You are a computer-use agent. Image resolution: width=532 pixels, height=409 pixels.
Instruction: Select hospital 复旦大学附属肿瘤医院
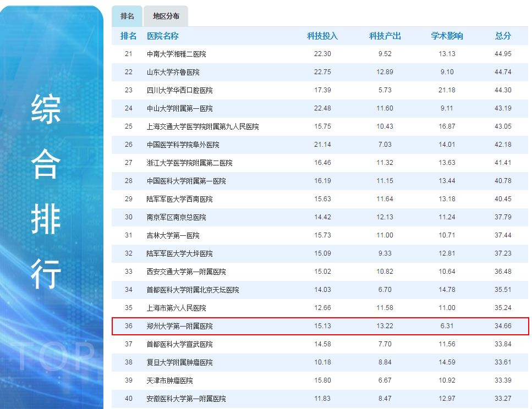[x=179, y=362]
